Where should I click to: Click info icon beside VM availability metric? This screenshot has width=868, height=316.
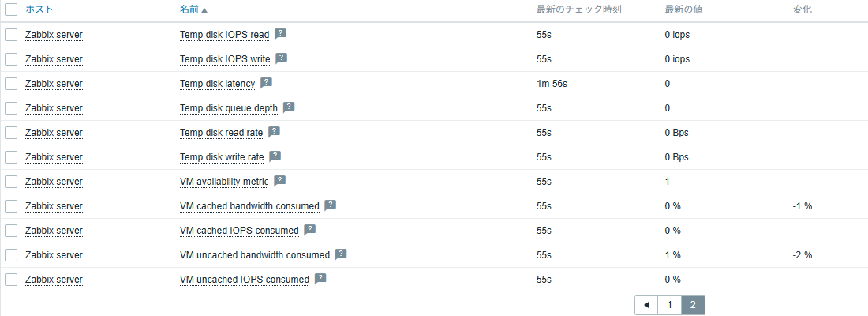point(279,181)
